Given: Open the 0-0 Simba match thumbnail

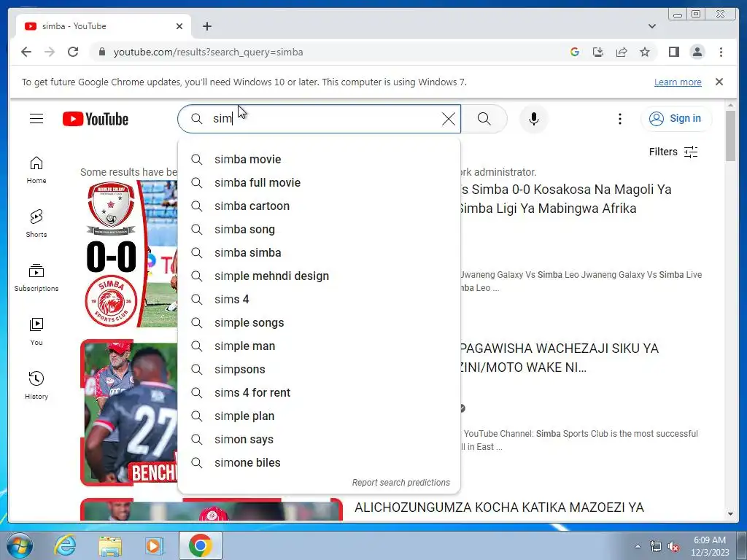Looking at the screenshot, I should [x=128, y=254].
